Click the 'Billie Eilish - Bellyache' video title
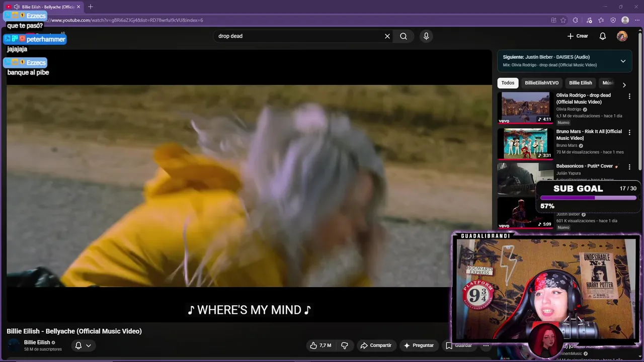Viewport: 644px width, 362px height. pos(74,331)
